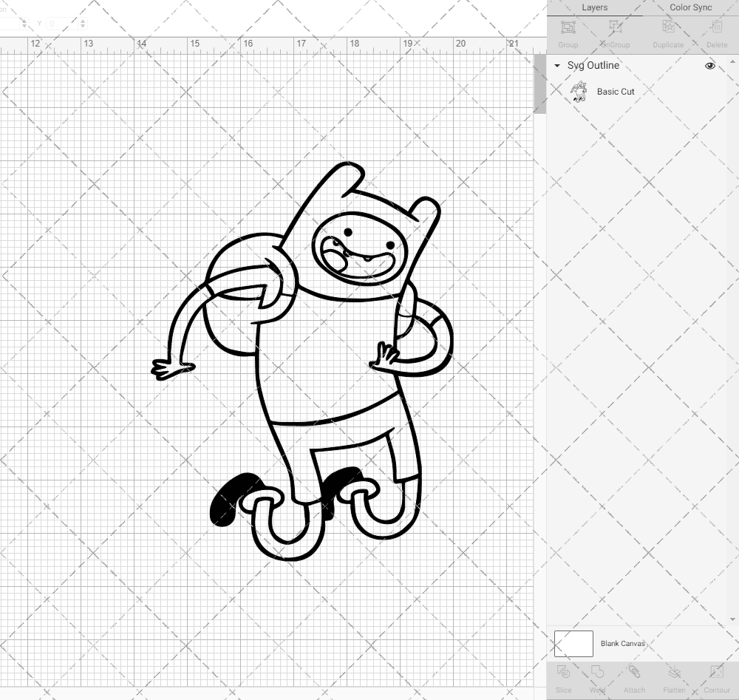Switch to the Color Sync tab

click(x=690, y=7)
